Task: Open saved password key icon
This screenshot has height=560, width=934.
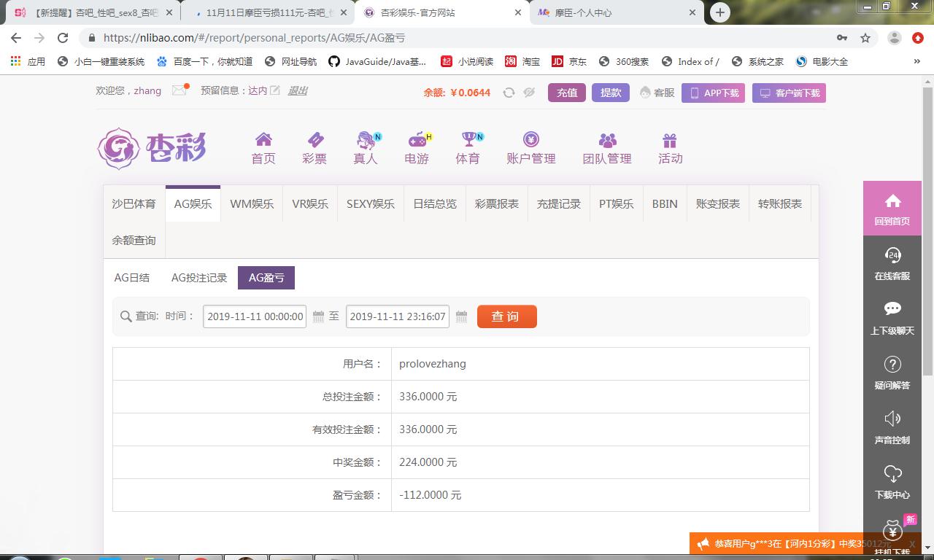Action: (842, 38)
